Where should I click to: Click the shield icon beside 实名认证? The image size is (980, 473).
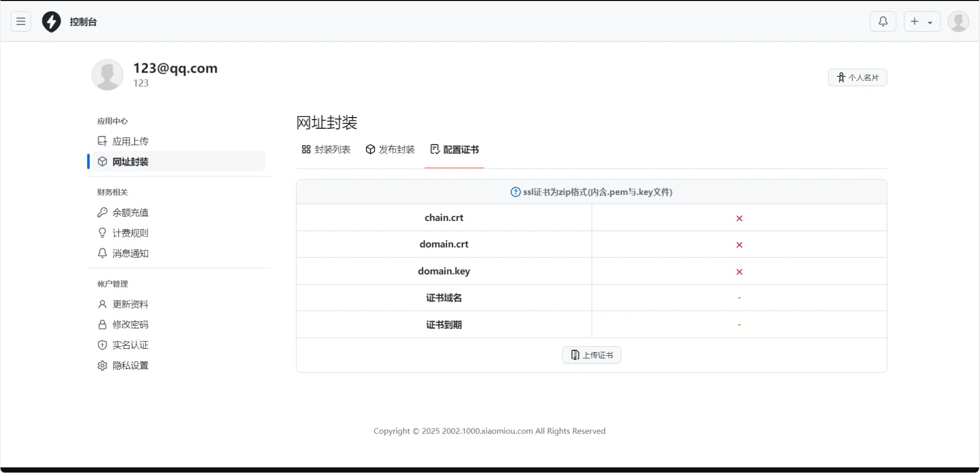point(102,345)
